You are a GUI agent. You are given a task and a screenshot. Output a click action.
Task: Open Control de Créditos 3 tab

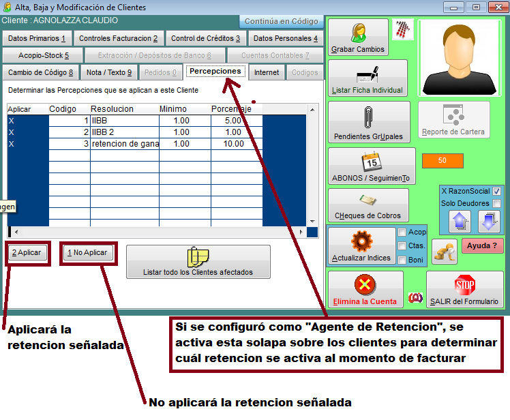pyautogui.click(x=205, y=38)
